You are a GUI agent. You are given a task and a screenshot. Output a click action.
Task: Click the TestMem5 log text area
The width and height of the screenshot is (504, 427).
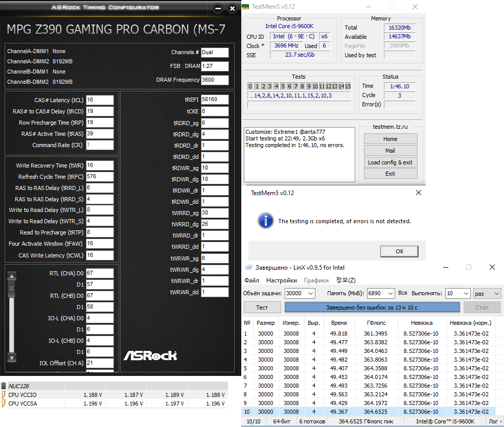click(299, 155)
